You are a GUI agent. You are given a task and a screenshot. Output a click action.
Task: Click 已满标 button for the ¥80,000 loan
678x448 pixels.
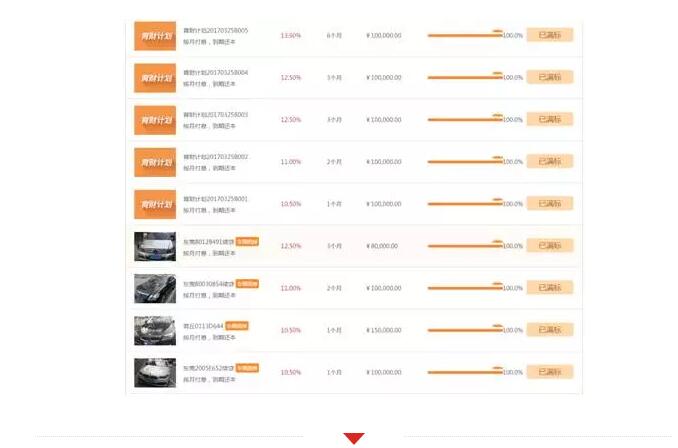click(549, 245)
